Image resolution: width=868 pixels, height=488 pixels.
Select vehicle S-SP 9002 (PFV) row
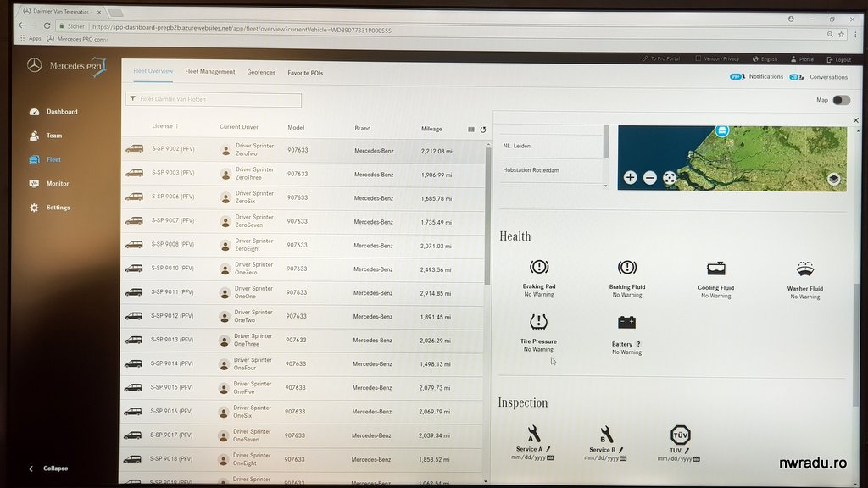tap(303, 150)
